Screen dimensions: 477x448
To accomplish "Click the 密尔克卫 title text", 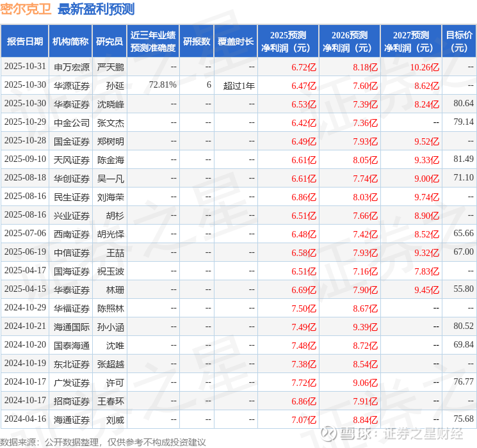I will (x=26, y=9).
